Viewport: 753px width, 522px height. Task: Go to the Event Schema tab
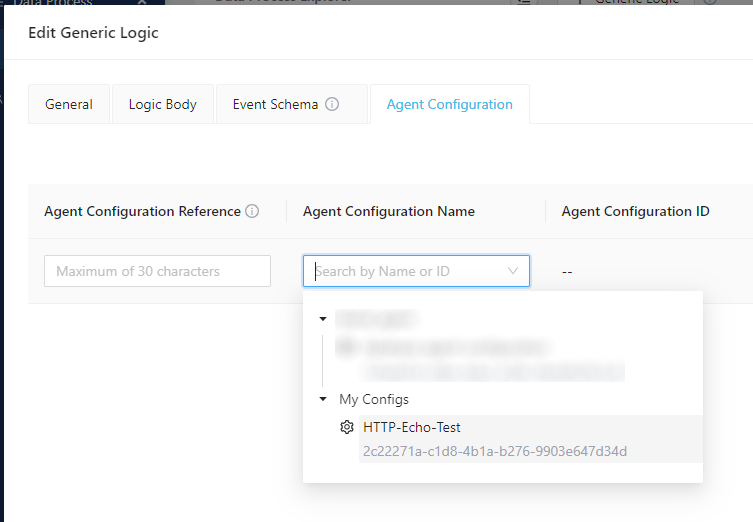(275, 104)
